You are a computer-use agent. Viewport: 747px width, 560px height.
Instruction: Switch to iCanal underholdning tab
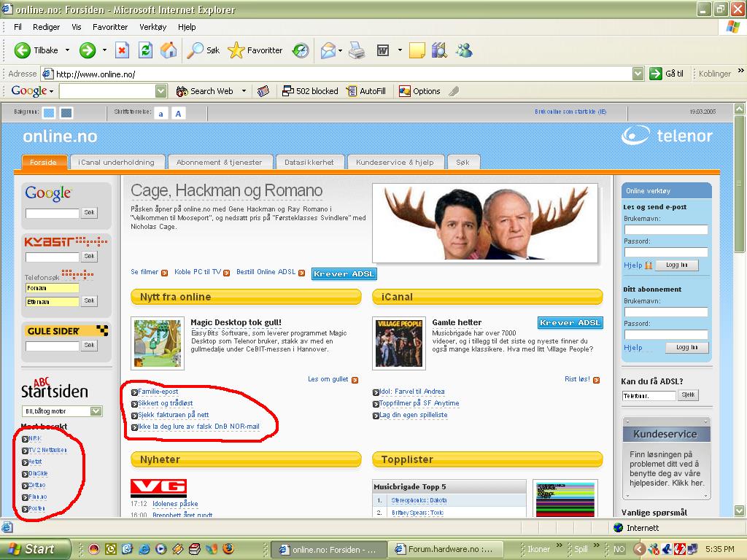point(116,162)
